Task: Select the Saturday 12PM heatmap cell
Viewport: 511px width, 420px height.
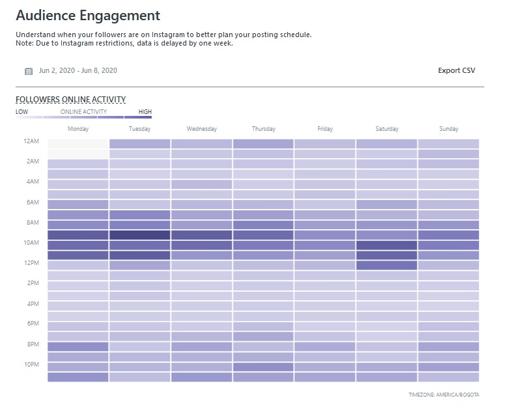Action: tap(387, 266)
